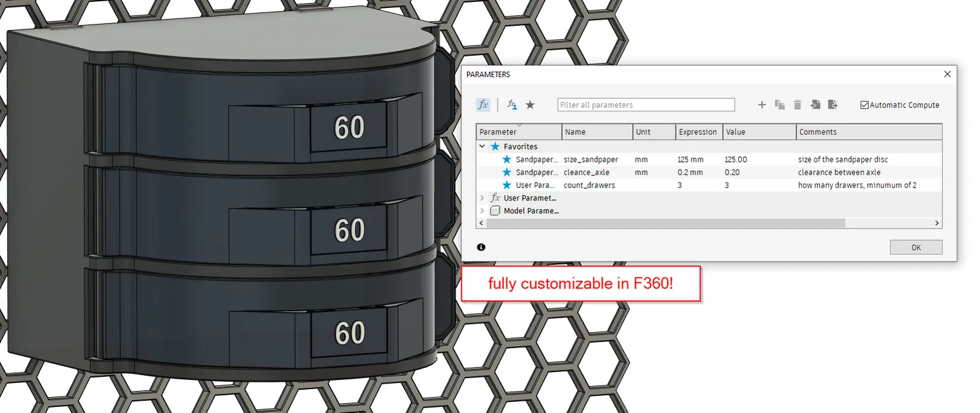Click the fx icon beside User Parameters

tap(496, 198)
